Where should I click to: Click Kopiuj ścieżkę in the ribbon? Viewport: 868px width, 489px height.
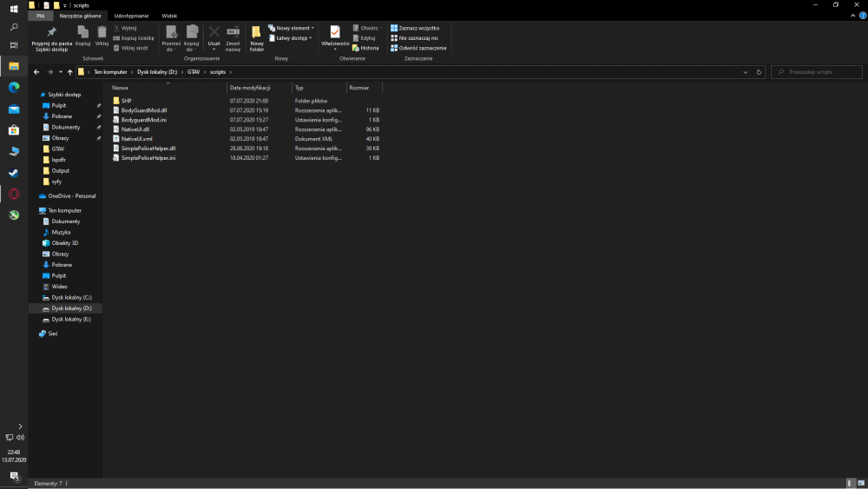tap(134, 38)
